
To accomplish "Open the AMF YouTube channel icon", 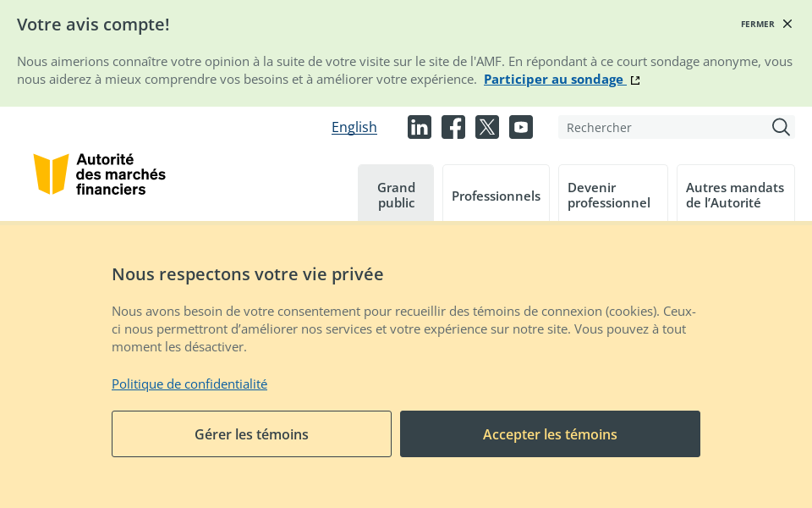I will (521, 127).
